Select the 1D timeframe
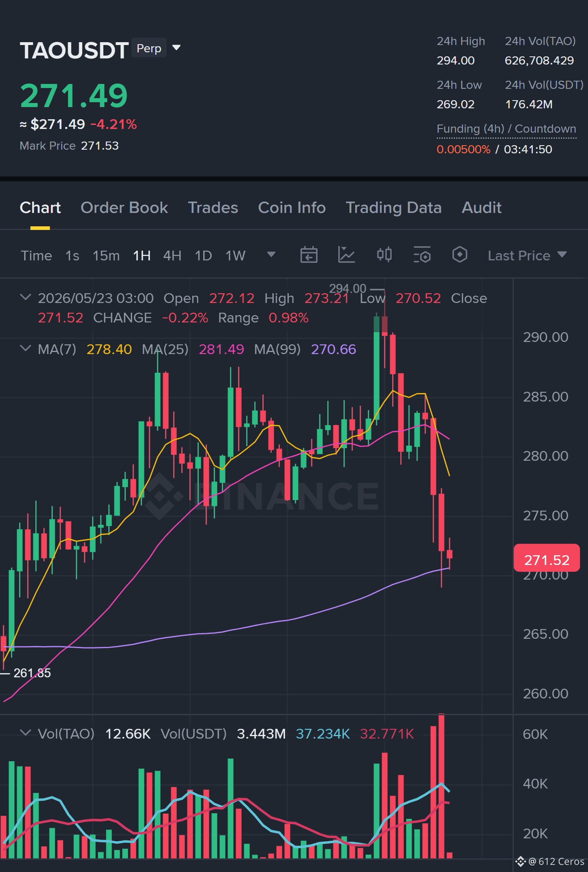Screen dimensions: 588x872 [x=203, y=256]
